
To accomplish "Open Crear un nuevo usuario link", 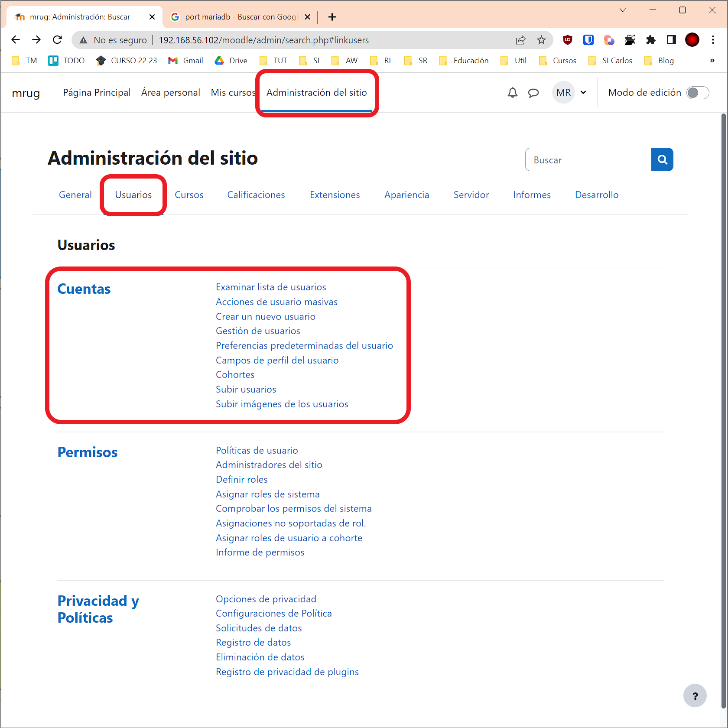I will pos(266,316).
